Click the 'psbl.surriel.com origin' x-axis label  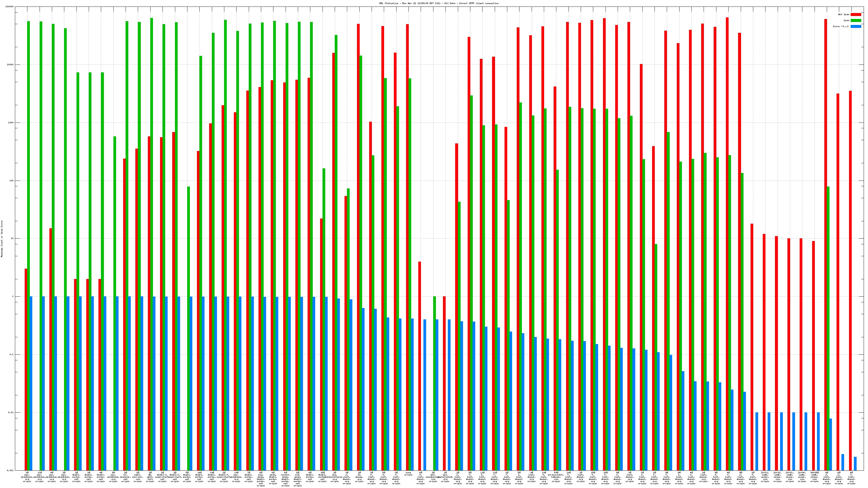click(138, 477)
